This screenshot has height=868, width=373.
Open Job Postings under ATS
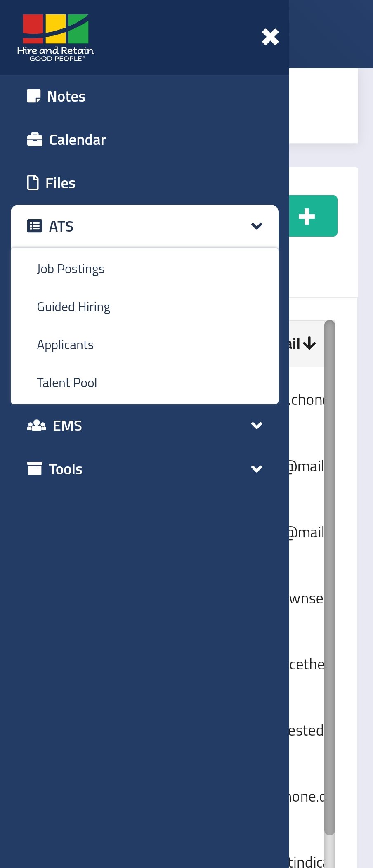(x=71, y=269)
